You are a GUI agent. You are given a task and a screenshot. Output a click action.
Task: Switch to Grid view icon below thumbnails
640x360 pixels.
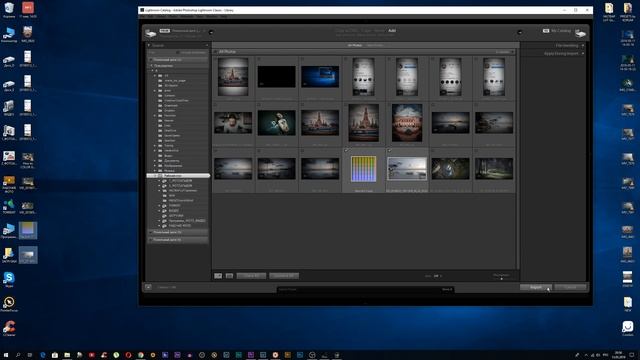218,276
